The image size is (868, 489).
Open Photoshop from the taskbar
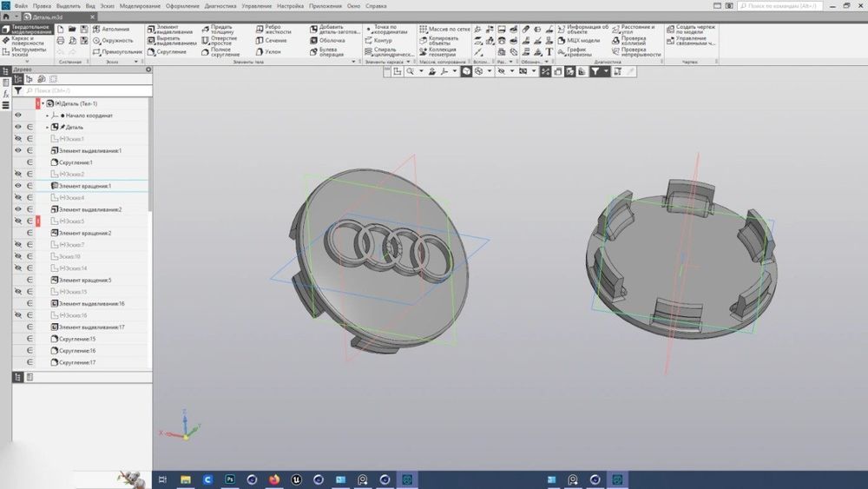point(230,479)
